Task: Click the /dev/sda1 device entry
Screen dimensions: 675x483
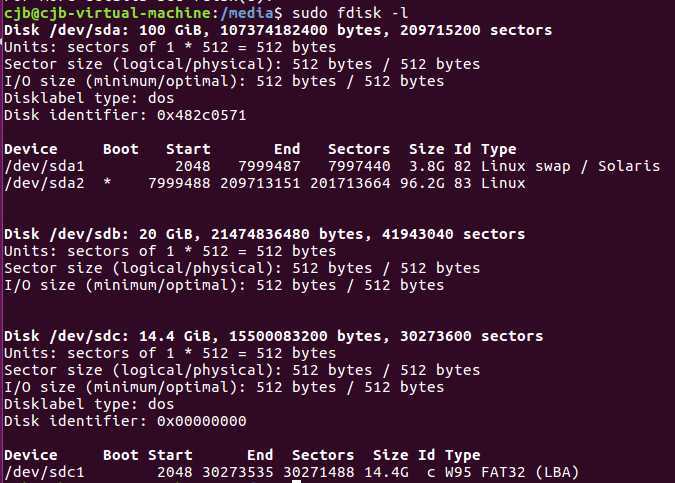Action: pos(44,166)
